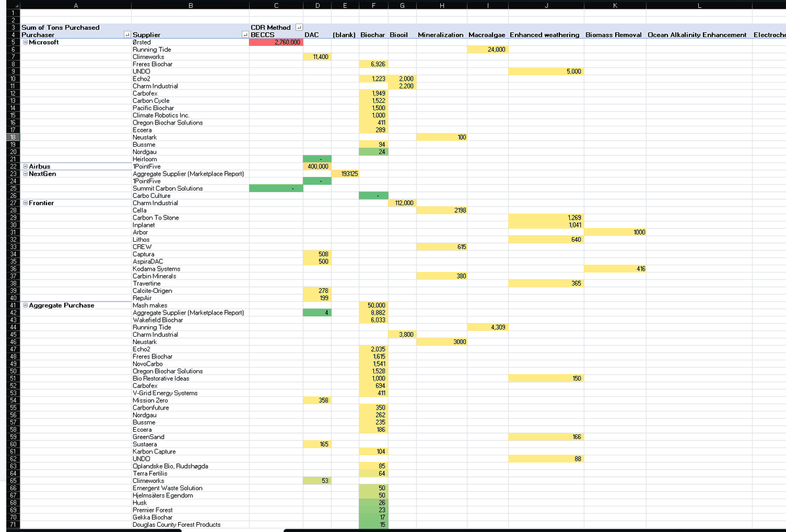
Task: Select column B header
Action: click(190, 5)
